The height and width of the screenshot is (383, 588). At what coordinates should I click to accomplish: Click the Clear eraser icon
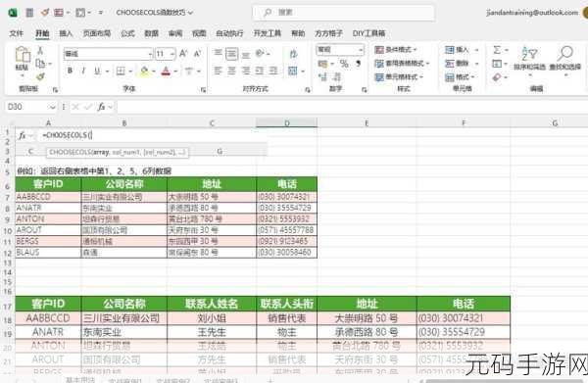coord(497,77)
